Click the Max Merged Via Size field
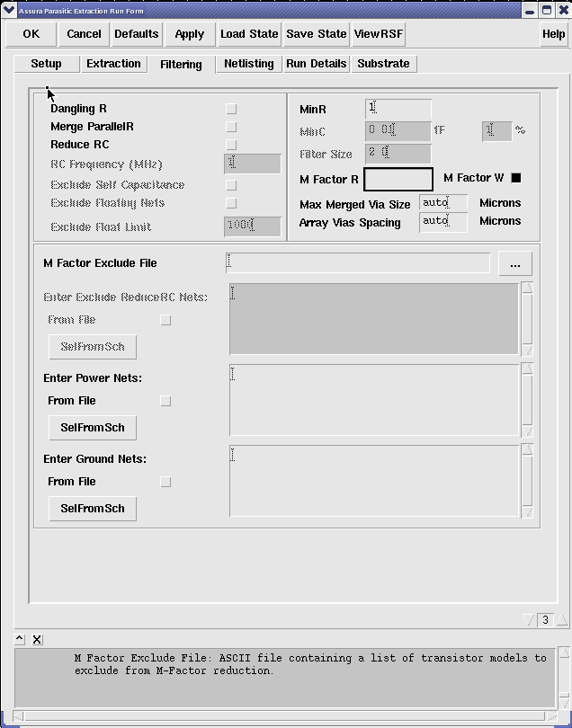572x728 pixels. 443,203
